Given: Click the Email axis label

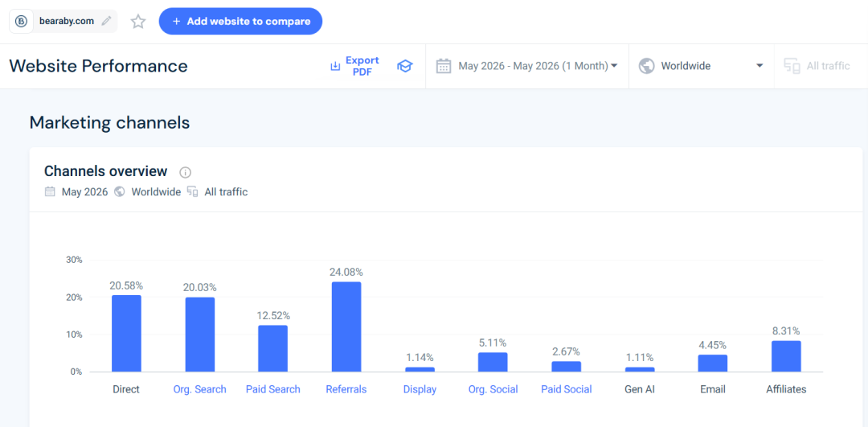Looking at the screenshot, I should 713,389.
